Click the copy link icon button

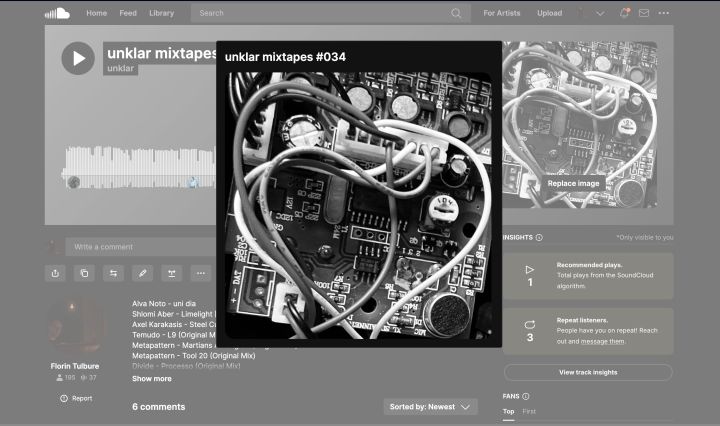pos(84,273)
